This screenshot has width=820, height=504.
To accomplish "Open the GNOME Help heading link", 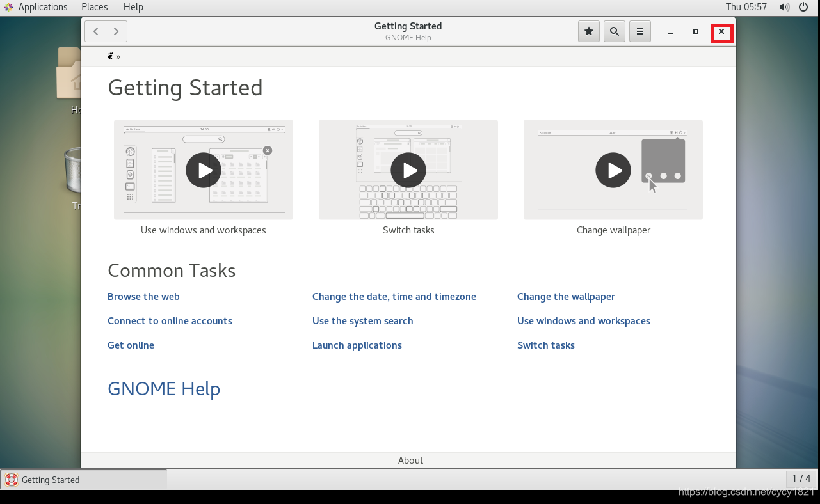I will [x=164, y=389].
